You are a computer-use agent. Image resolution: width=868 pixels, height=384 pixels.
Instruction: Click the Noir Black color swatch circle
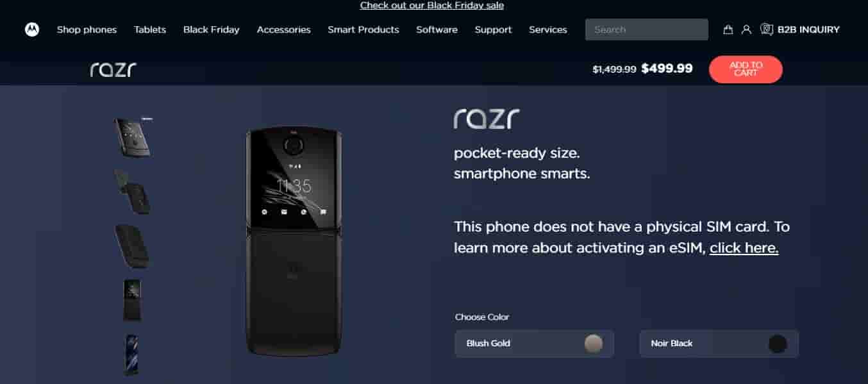coord(778,344)
